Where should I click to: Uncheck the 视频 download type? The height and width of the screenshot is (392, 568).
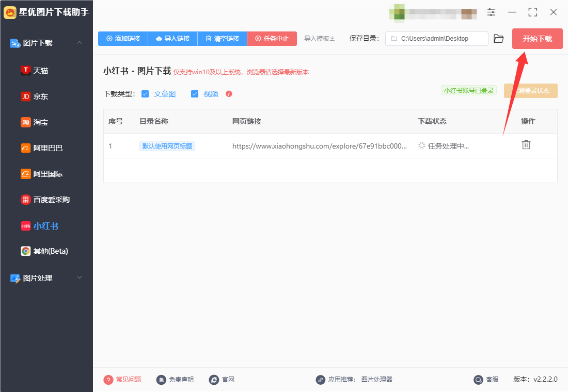pos(195,94)
